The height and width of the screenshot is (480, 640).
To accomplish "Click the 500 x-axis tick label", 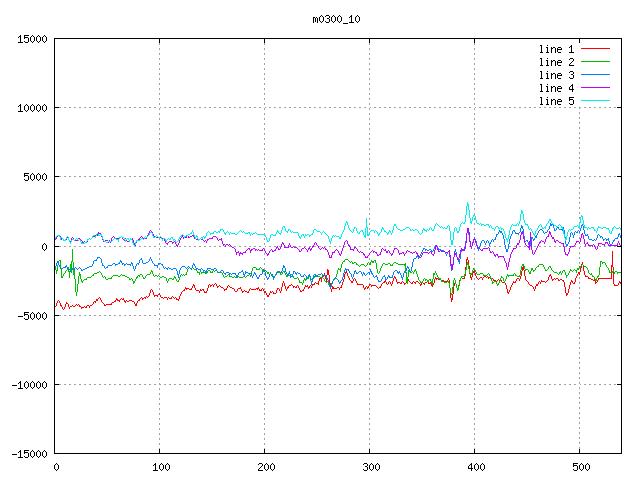I will pos(580,467).
